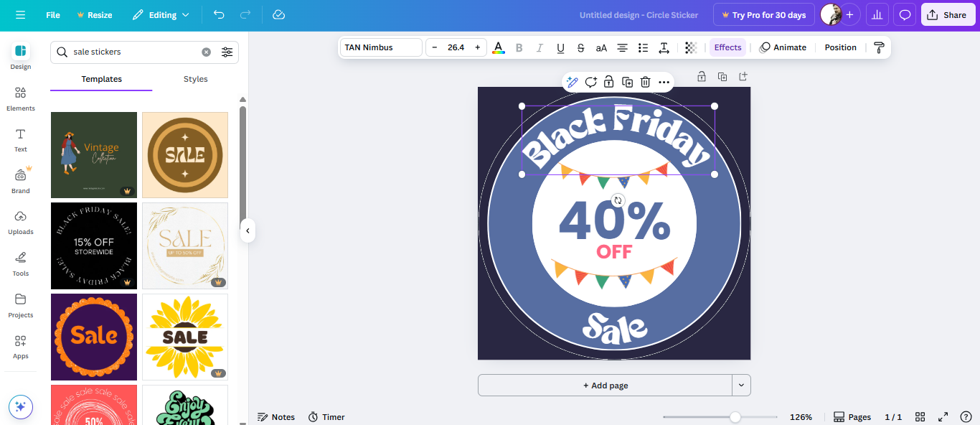This screenshot has width=980, height=425.
Task: Select the gold wreath SALE template
Action: [185, 246]
